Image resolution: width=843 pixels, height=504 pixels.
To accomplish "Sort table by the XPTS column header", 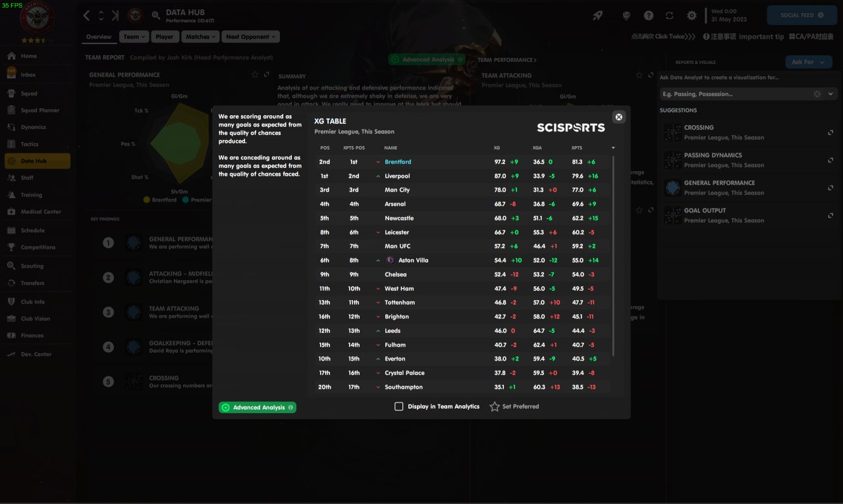I will 577,147.
